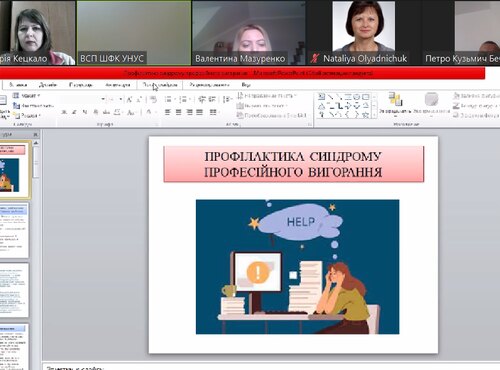Screen dimensions: 500x370
Task: Center the text
Action: (179, 112)
